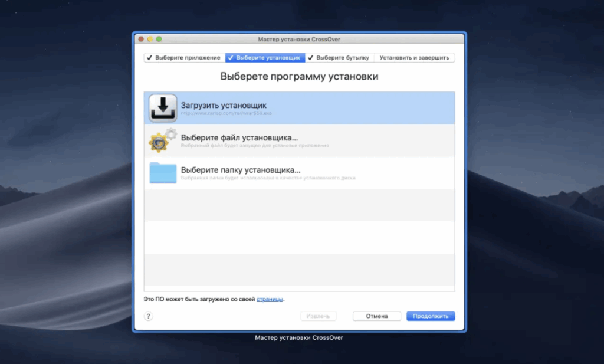Choose 'Выберите папку установщика...' text
This screenshot has height=364, width=604.
point(241,170)
